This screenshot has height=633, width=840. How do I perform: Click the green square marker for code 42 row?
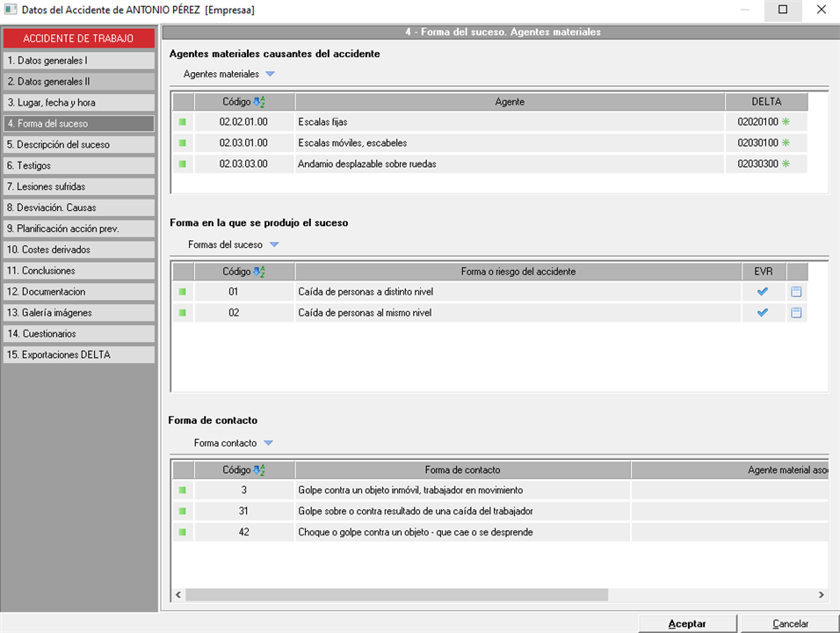point(183,532)
